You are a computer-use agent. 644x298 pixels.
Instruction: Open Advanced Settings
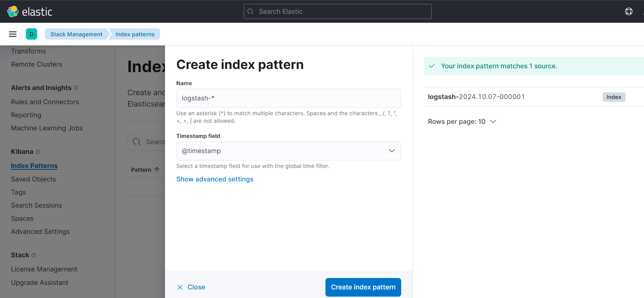[40, 231]
